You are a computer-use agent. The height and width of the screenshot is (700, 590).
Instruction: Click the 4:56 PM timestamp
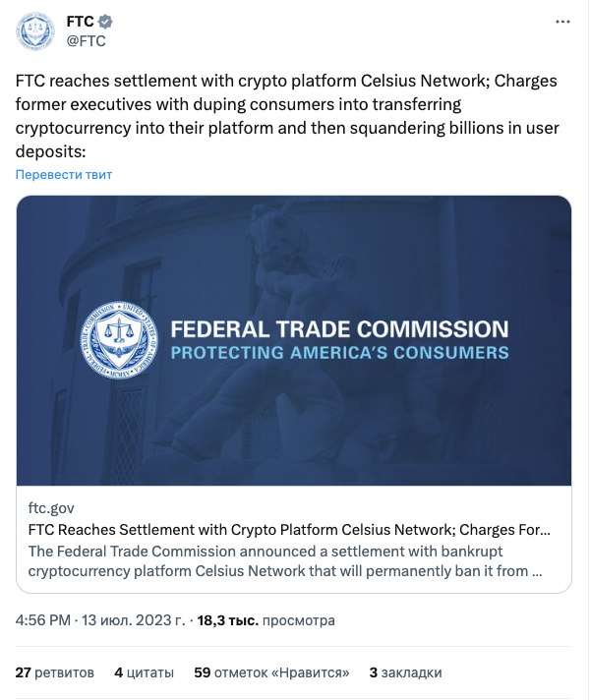pyautogui.click(x=43, y=620)
